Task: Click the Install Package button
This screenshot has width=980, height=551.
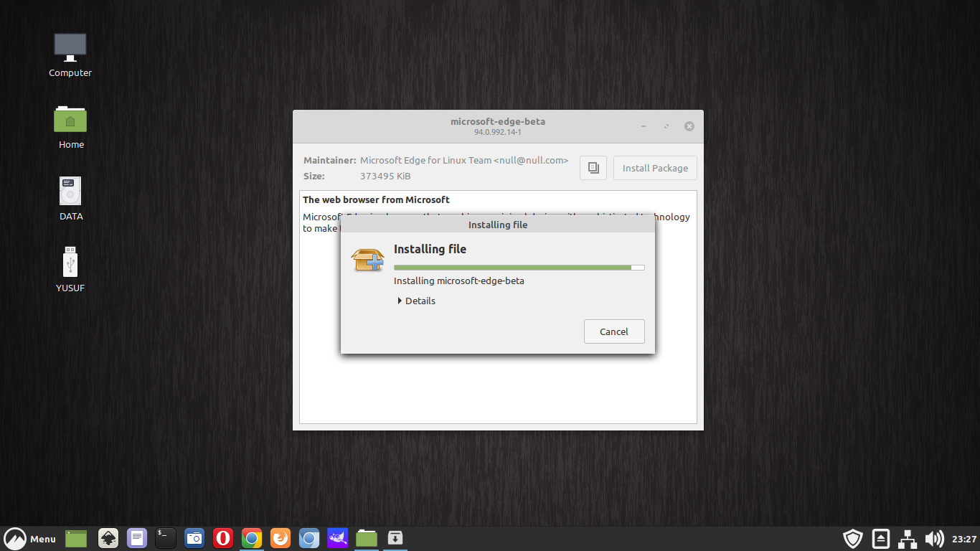Action: pyautogui.click(x=655, y=168)
